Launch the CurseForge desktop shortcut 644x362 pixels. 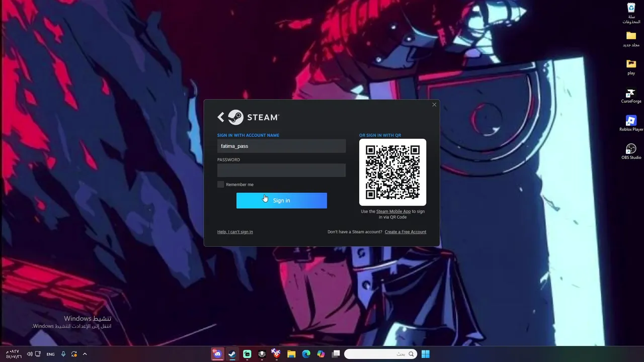tap(631, 96)
